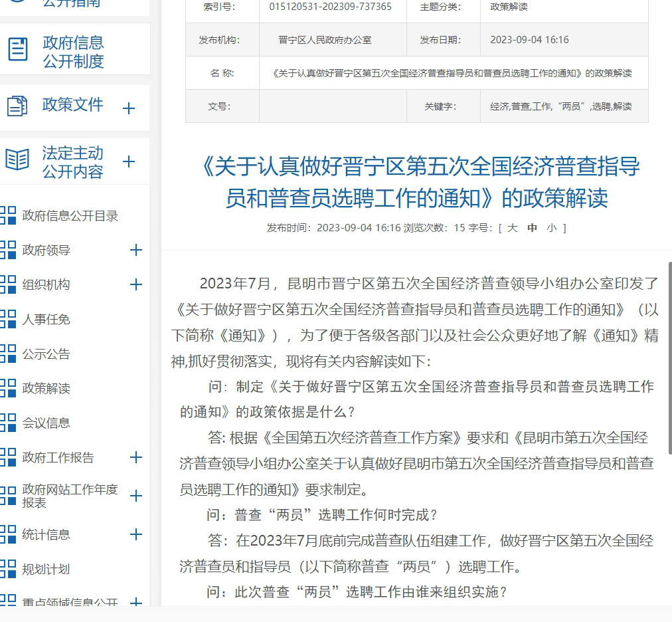
Task: Click the grid icon beside 政府领导
Action: pos(8,250)
